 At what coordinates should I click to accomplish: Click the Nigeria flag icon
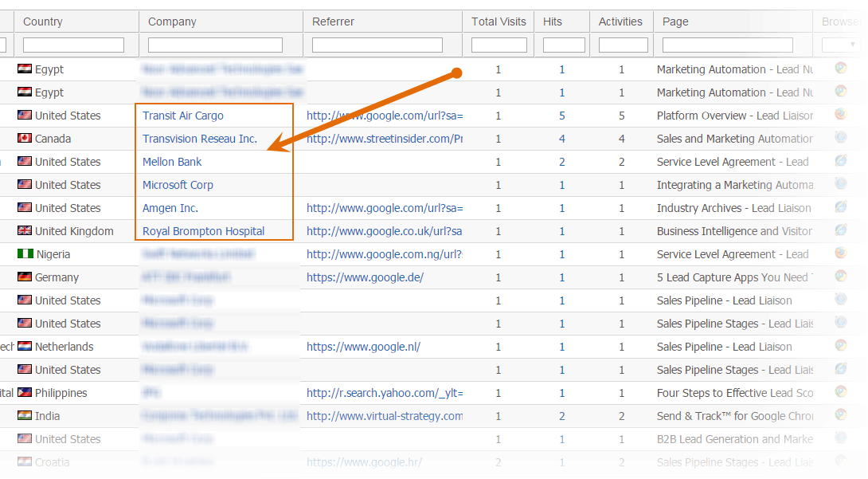point(25,253)
